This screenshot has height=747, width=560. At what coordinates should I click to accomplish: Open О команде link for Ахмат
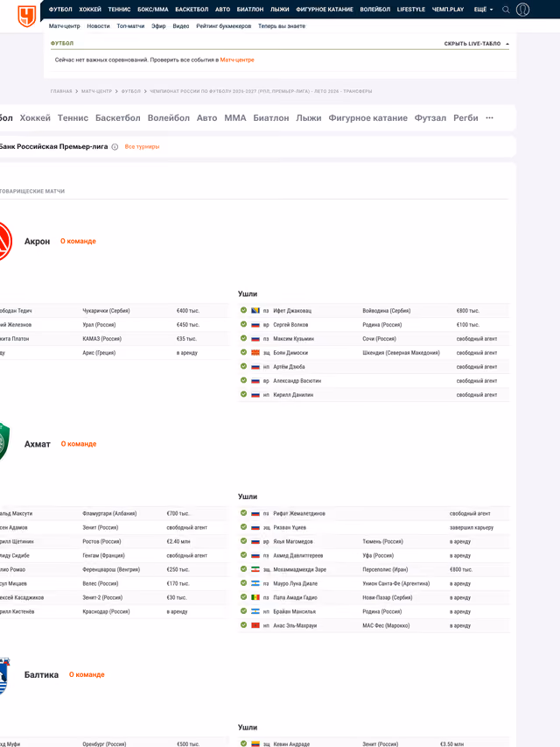point(79,444)
